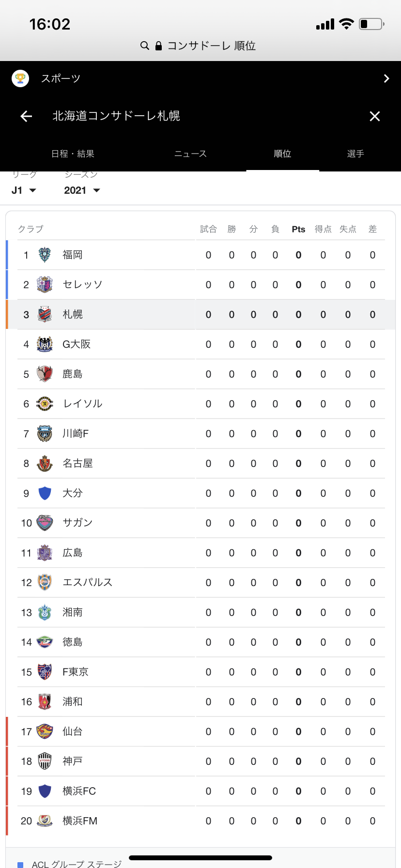Tap the address bar search field
The height and width of the screenshot is (868, 401).
click(x=200, y=46)
